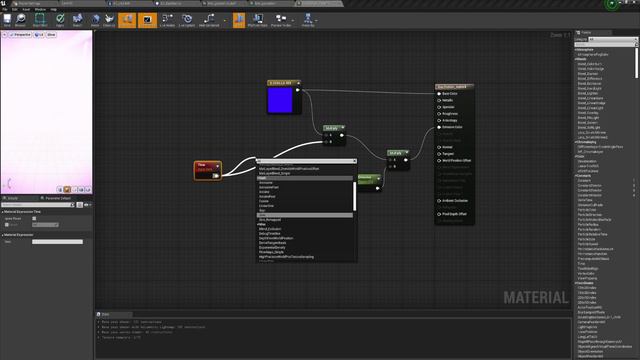Click the blue color preview on Constant3Vector node
The height and width of the screenshot is (360, 640).
click(x=280, y=100)
